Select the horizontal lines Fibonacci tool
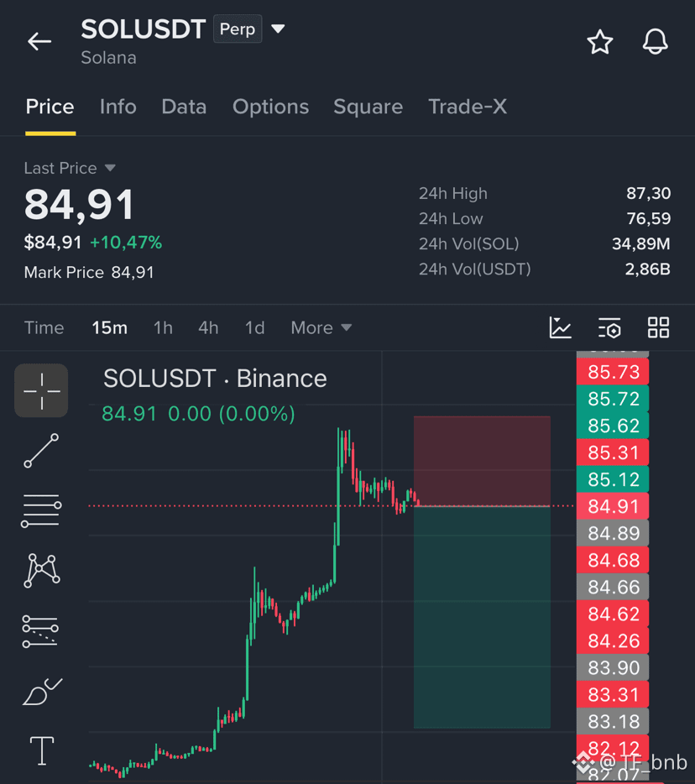695x784 pixels. [x=41, y=510]
